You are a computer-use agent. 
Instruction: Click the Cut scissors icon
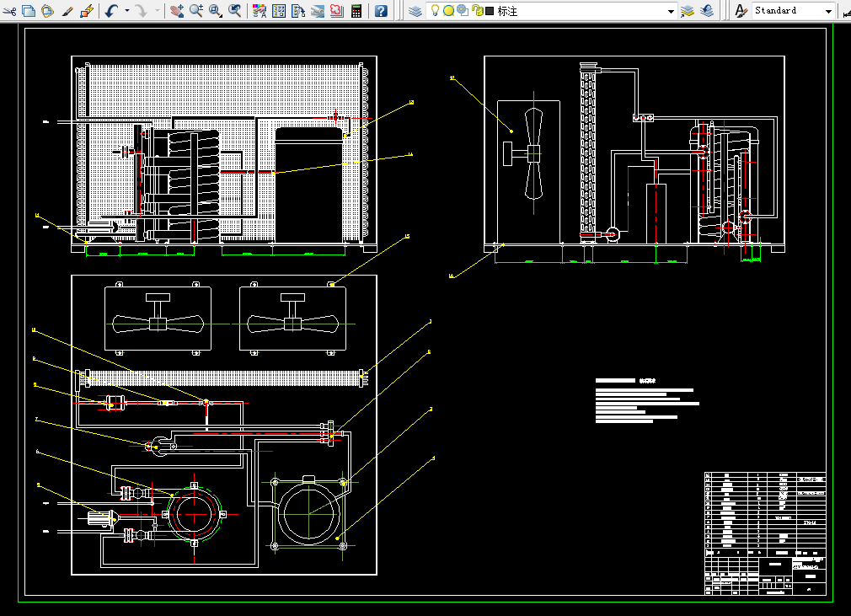coord(9,10)
